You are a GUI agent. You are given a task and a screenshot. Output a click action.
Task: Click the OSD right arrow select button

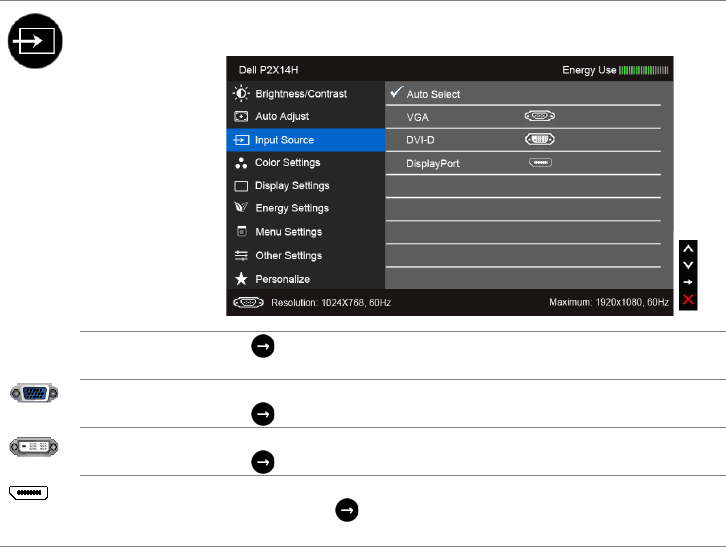point(688,282)
